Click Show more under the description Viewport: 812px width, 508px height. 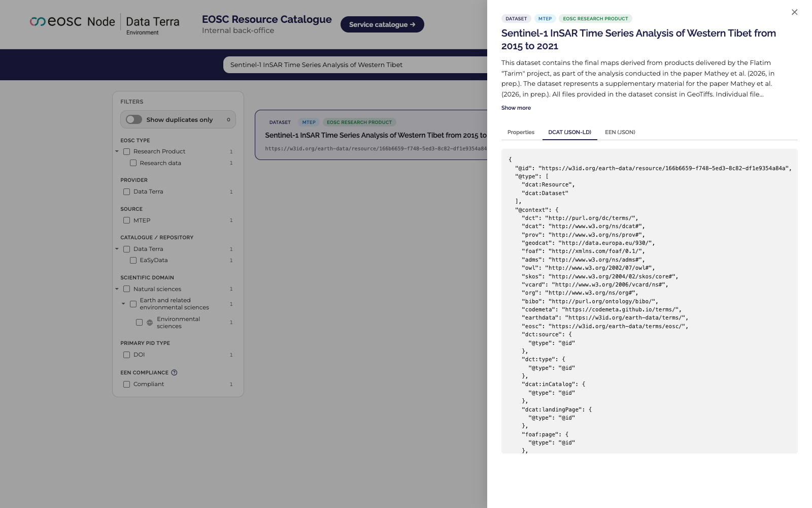click(x=516, y=108)
